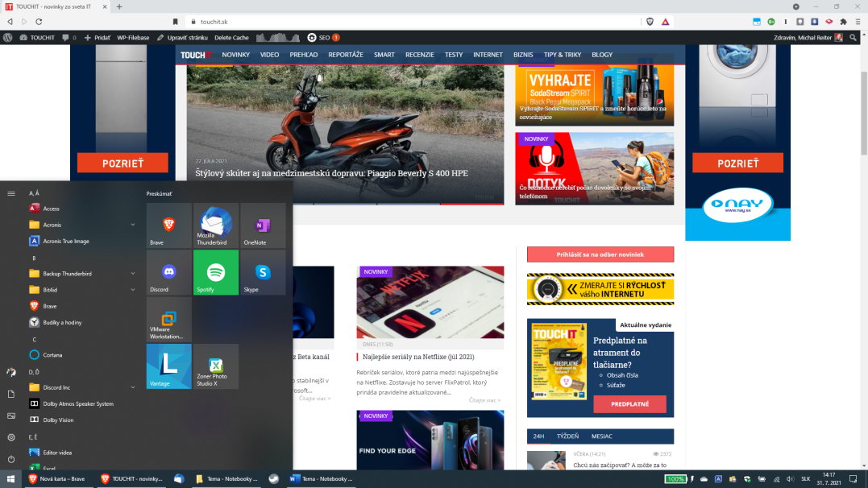Click the Start menu power icon
The image size is (868, 488).
pyautogui.click(x=11, y=459)
